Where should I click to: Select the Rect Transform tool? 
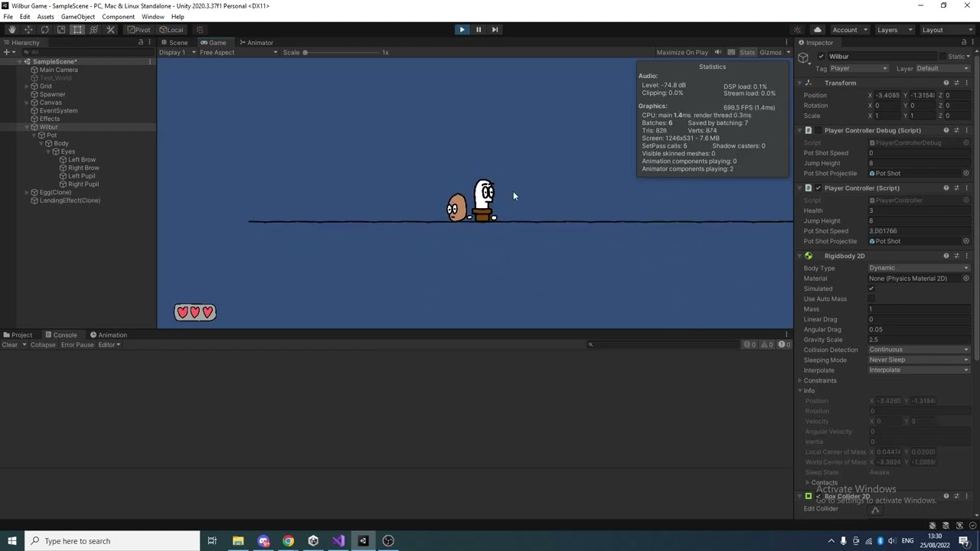coord(77,29)
